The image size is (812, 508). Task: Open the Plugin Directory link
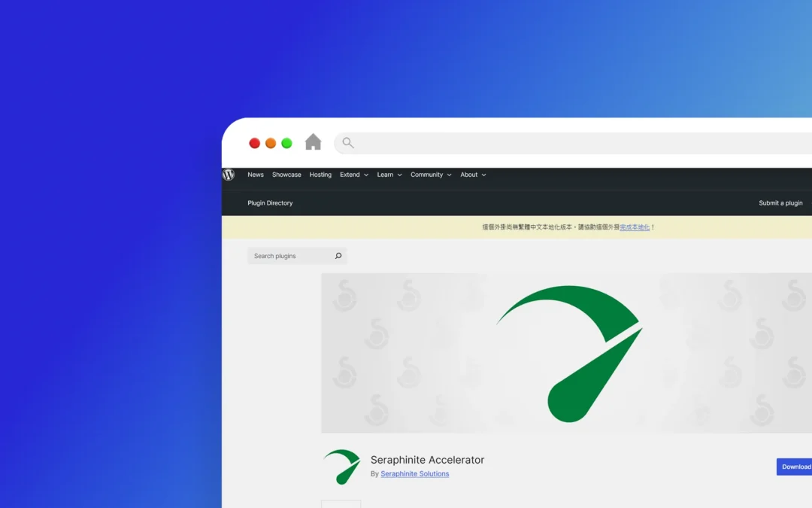[270, 203]
